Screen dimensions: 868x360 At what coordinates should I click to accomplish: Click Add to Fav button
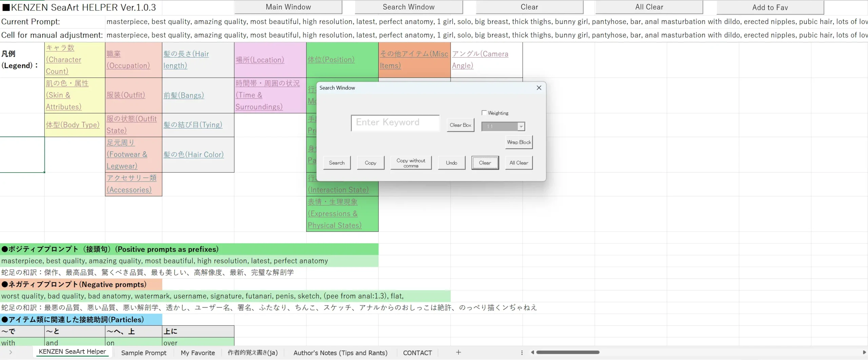point(770,7)
